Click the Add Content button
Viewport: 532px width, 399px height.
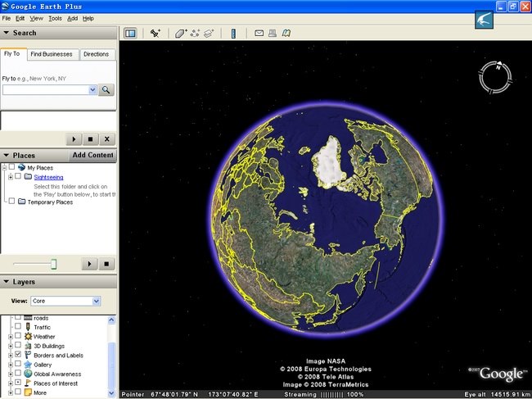(x=92, y=155)
